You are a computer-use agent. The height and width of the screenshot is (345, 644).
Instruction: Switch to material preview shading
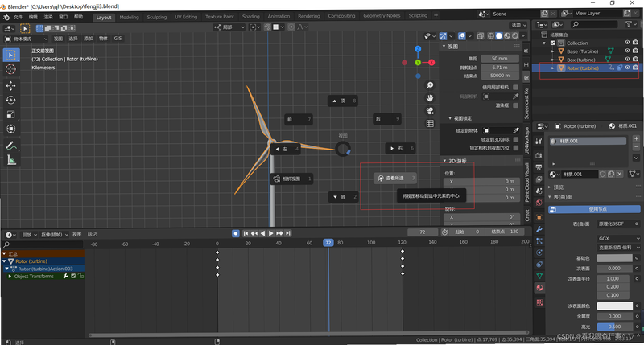[507, 36]
